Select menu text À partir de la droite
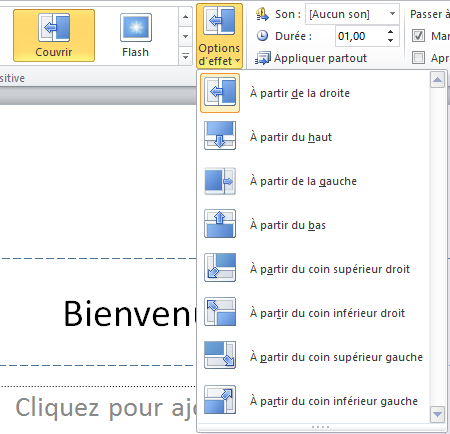The height and width of the screenshot is (434, 450). [300, 93]
